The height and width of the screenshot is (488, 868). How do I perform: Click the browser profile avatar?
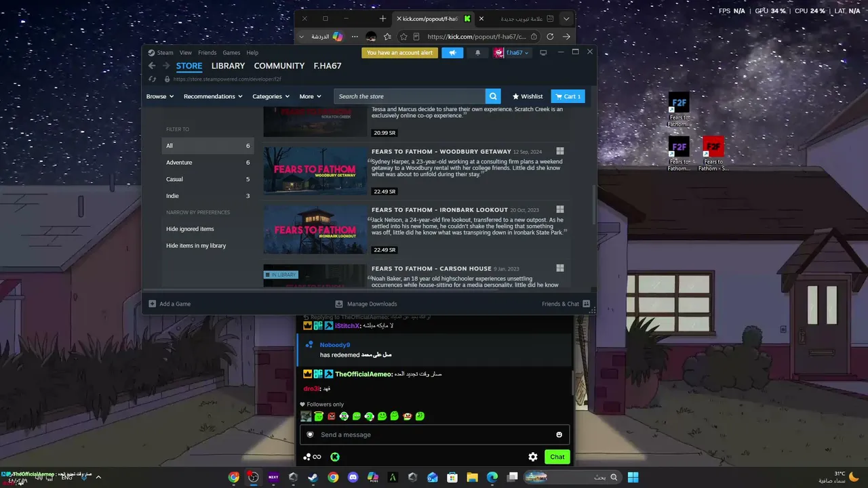371,37
